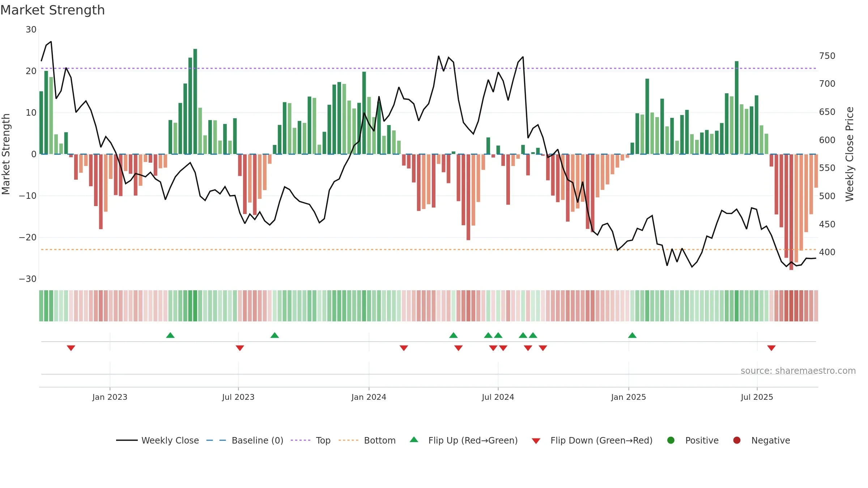Click the red Negative circle in legend
Image resolution: width=868 pixels, height=488 pixels.
(737, 440)
